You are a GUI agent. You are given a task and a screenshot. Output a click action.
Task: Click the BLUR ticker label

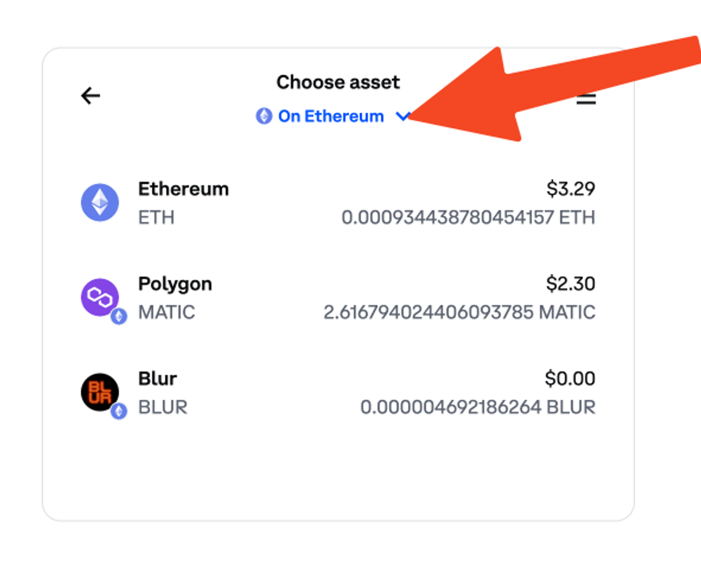coord(163,407)
